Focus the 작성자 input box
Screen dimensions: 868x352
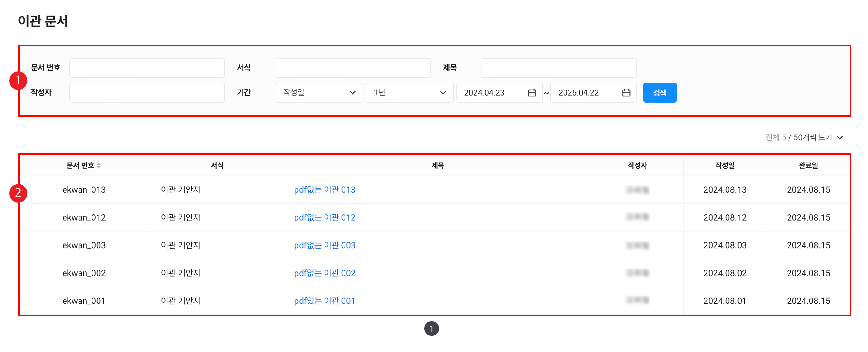click(x=147, y=93)
